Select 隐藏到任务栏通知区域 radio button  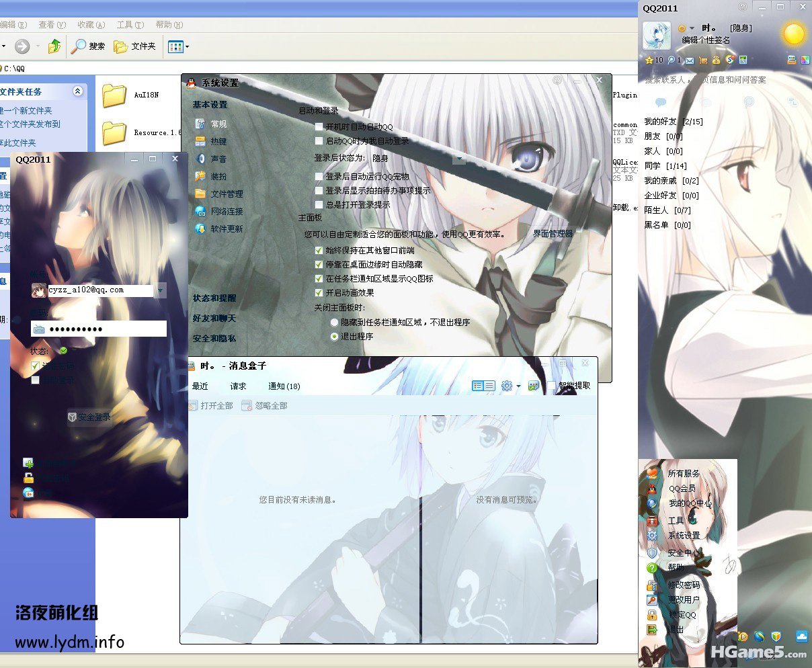pyautogui.click(x=334, y=322)
